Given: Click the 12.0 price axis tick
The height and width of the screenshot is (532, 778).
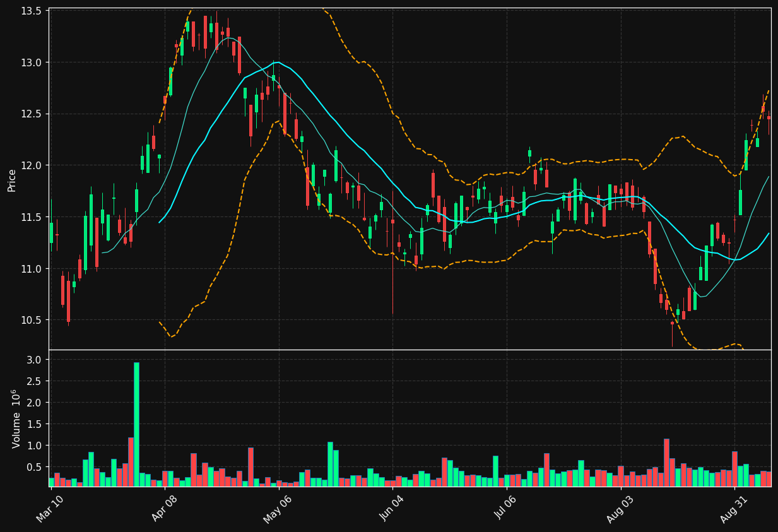Looking at the screenshot, I should [31, 165].
